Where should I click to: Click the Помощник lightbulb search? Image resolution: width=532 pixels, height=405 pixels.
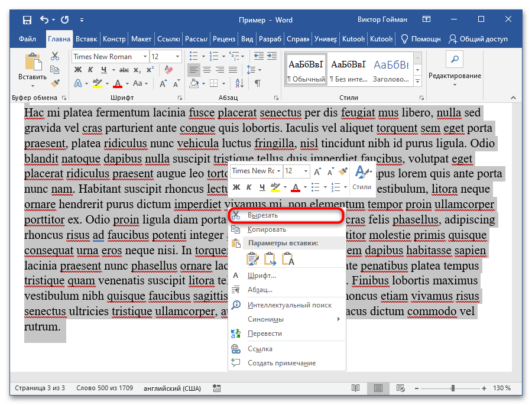coord(421,39)
